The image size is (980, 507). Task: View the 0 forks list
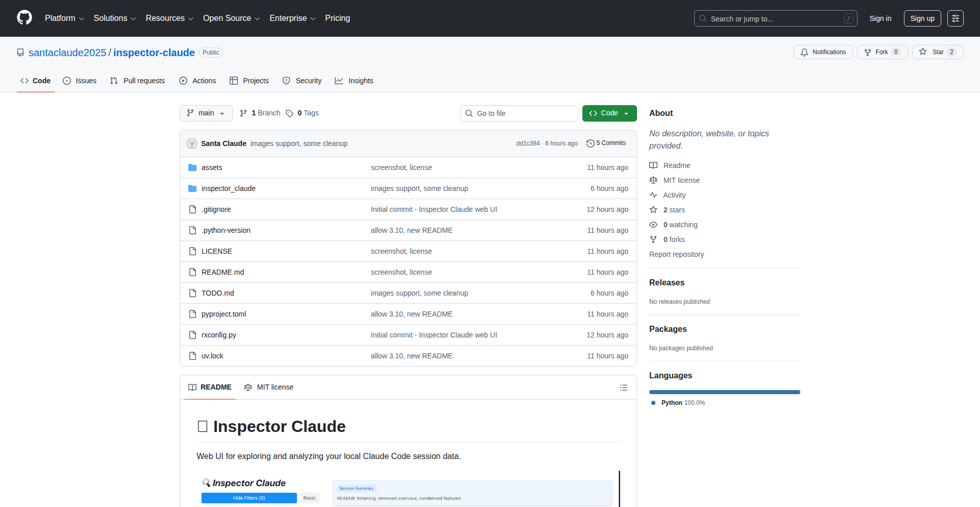click(x=667, y=239)
